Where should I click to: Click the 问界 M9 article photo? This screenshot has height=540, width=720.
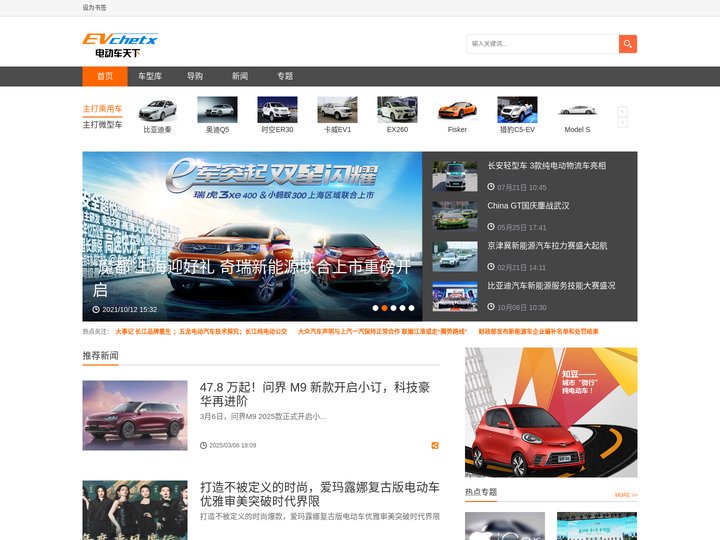(x=135, y=415)
